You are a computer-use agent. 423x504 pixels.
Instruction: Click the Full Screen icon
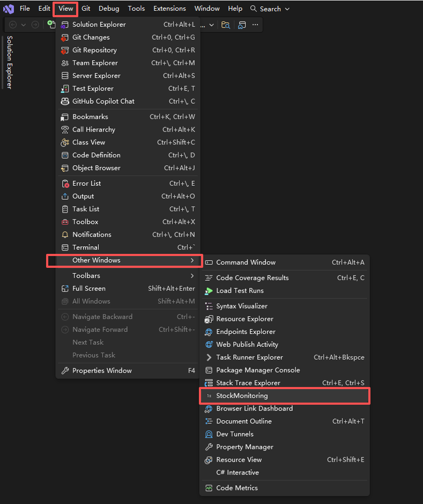coord(65,289)
